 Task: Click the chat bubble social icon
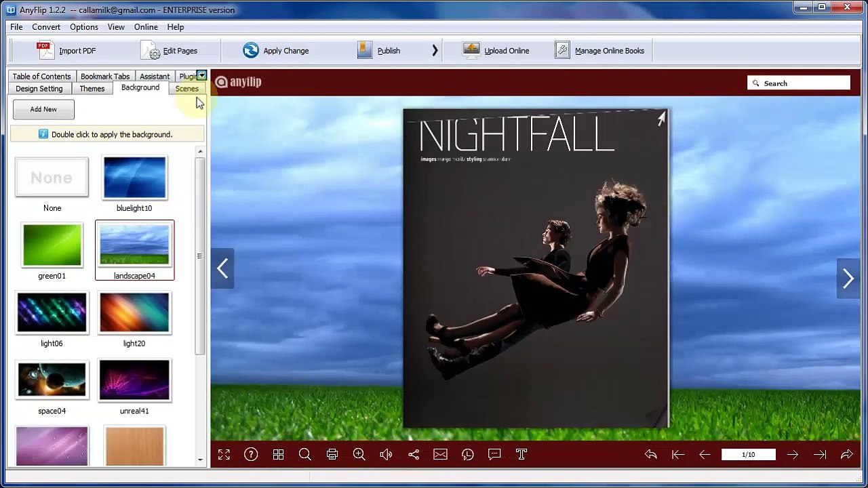click(x=468, y=455)
